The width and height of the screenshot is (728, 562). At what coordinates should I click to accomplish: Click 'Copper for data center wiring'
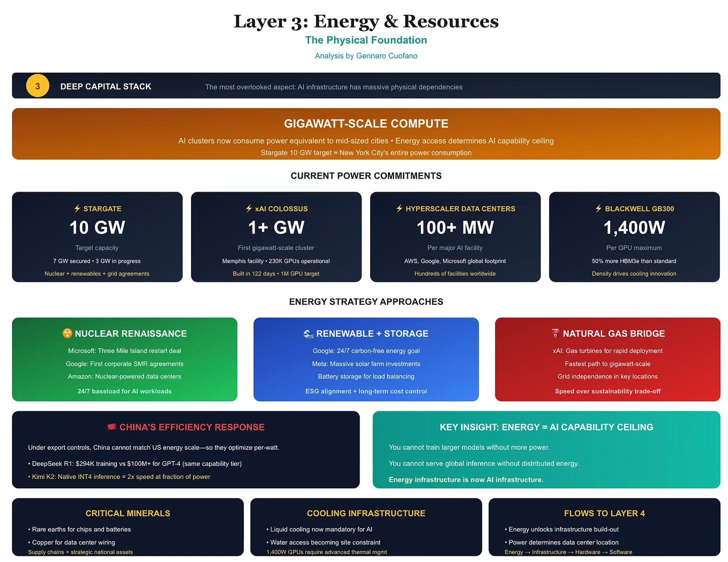click(x=71, y=542)
